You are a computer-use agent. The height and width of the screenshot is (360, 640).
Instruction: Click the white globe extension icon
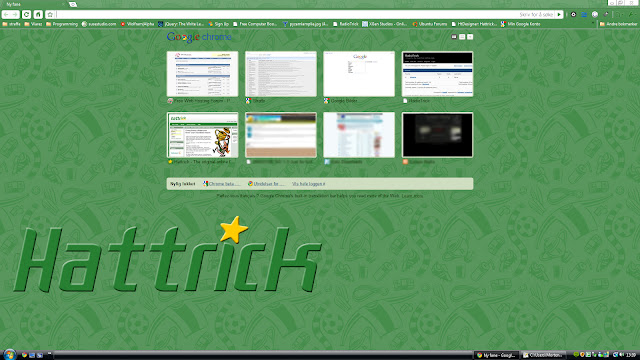click(x=595, y=15)
